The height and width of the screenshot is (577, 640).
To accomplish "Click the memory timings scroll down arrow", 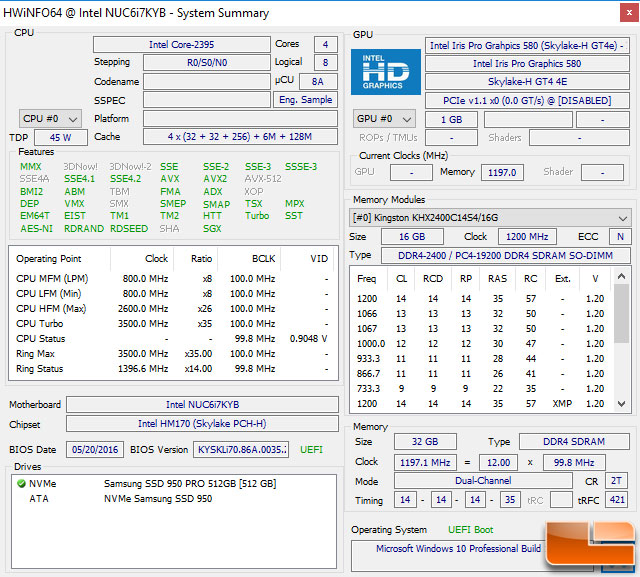I will pyautogui.click(x=622, y=404).
